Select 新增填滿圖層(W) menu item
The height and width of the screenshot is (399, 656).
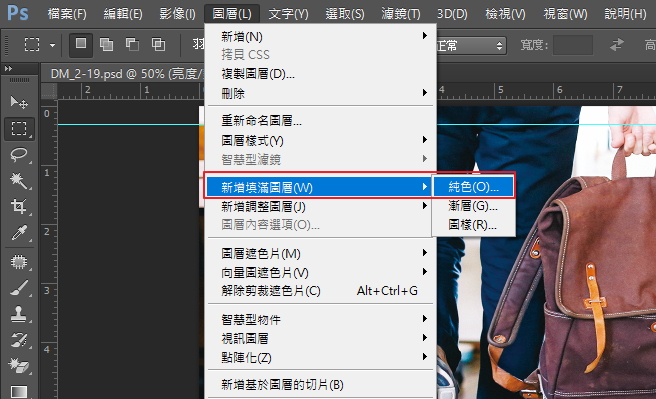(x=320, y=187)
